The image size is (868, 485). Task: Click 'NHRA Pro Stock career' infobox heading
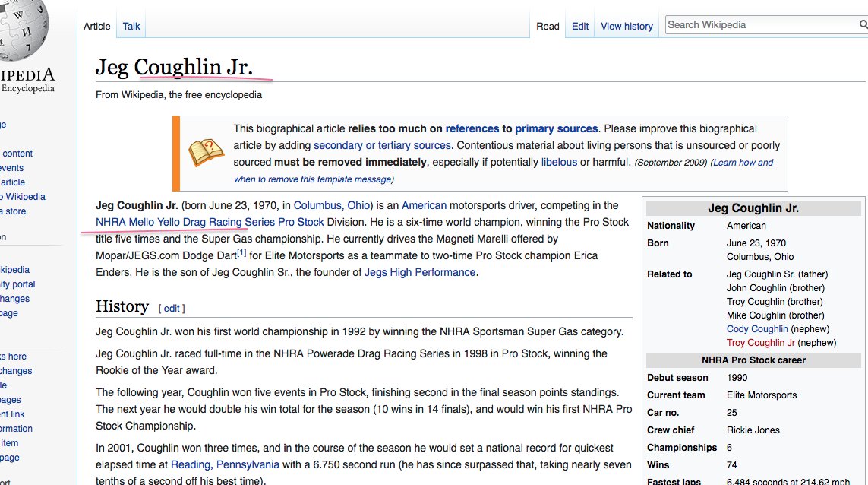click(753, 360)
